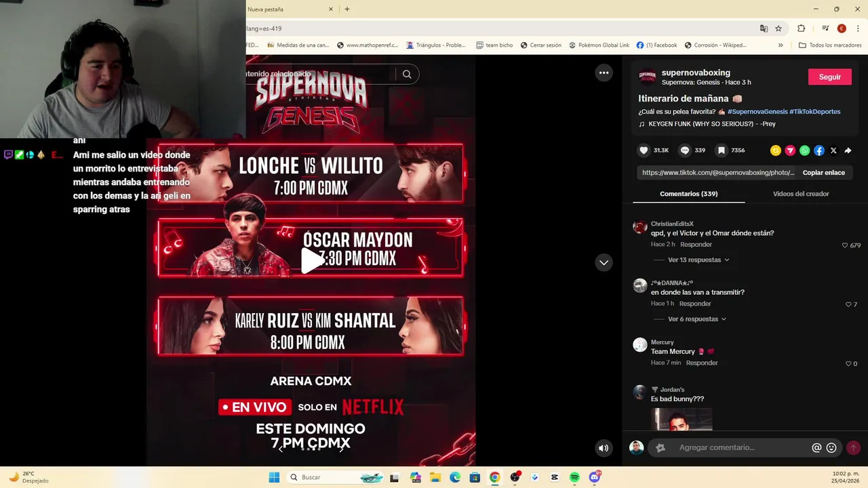This screenshot has width=868, height=488.
Task: Open the three-dots more options menu on the video
Action: tap(604, 73)
